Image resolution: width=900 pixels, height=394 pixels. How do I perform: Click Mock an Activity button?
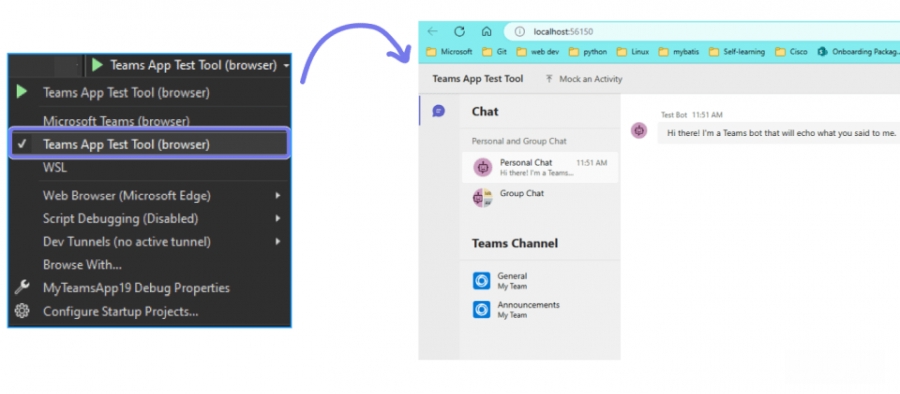[x=584, y=79]
